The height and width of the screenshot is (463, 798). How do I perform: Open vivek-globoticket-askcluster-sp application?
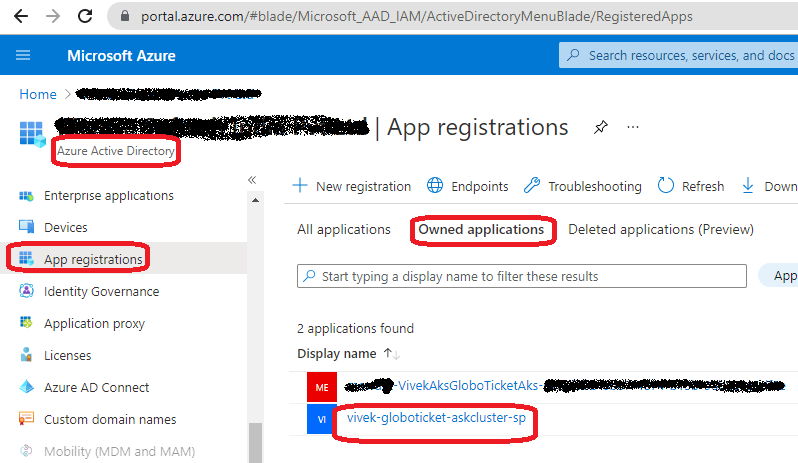tap(436, 418)
